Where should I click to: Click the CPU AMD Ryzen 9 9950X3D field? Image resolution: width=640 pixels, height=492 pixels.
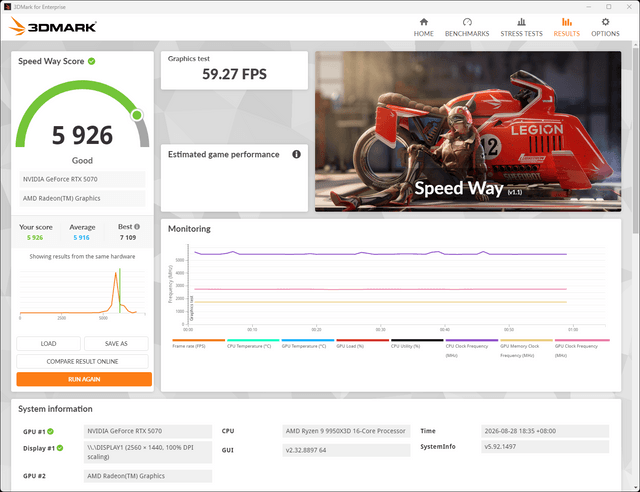click(346, 431)
